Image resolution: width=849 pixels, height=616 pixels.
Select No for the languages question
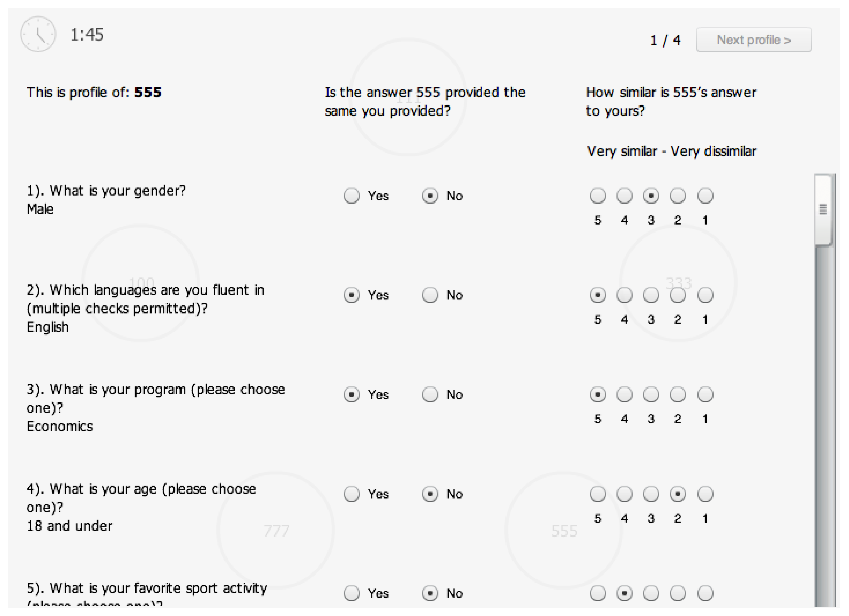pyautogui.click(x=430, y=295)
